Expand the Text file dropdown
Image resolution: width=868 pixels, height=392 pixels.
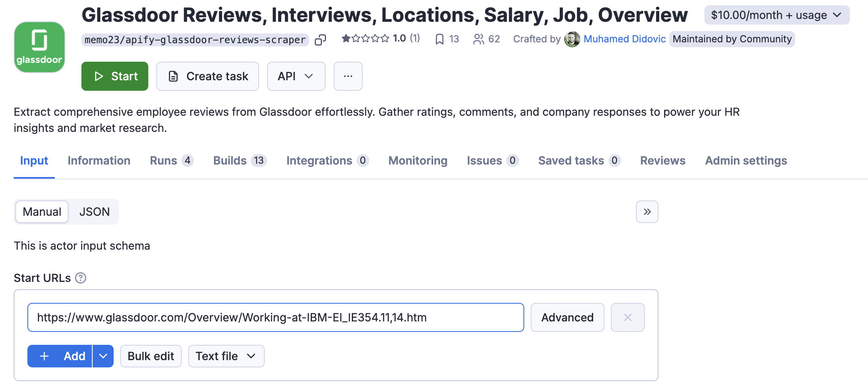point(226,356)
